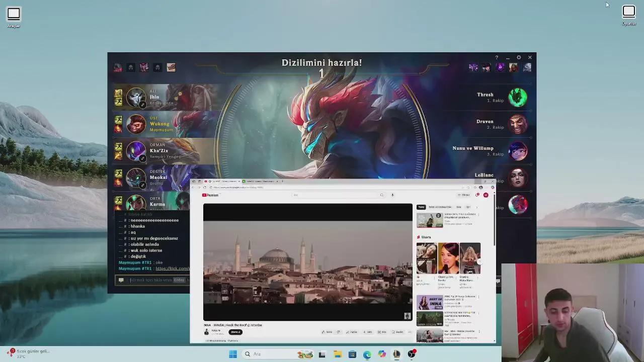Click the like button under video
Image resolution: width=644 pixels, height=362 pixels.
pyautogui.click(x=328, y=332)
